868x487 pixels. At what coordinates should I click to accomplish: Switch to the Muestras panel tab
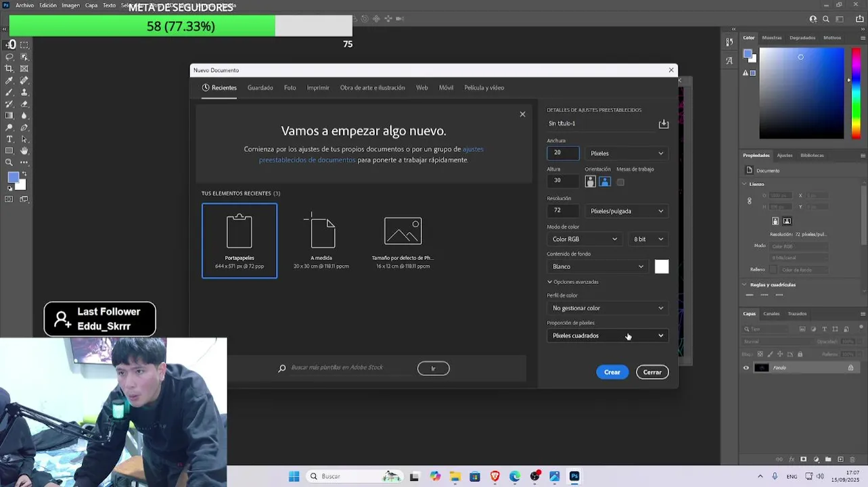[x=772, y=38]
